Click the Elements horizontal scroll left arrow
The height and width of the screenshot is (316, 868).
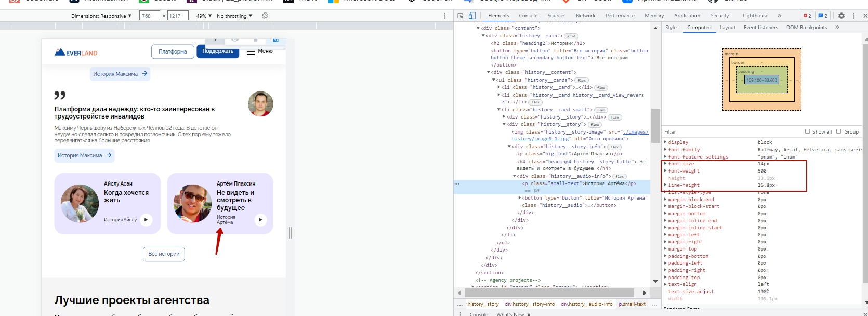pyautogui.click(x=459, y=293)
